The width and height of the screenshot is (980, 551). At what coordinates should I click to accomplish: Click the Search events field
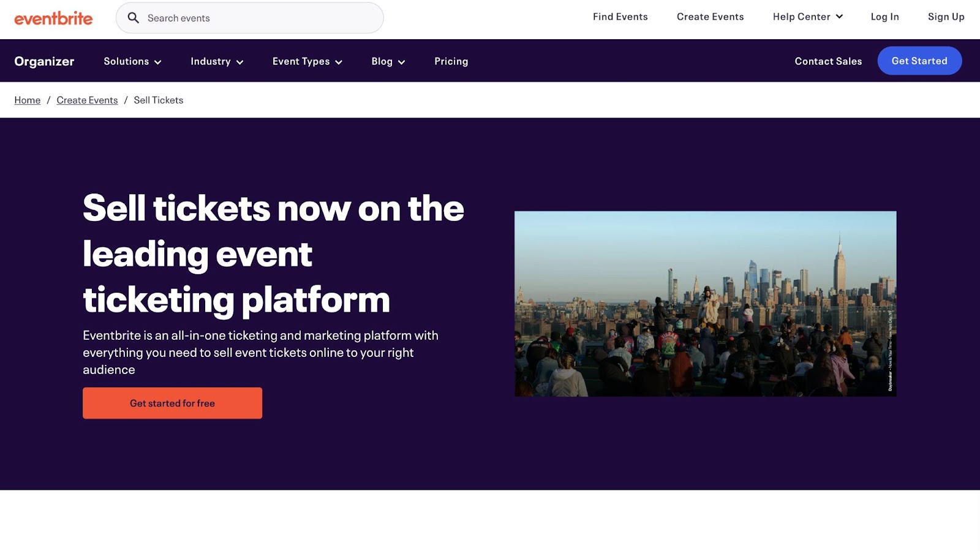(x=257, y=18)
